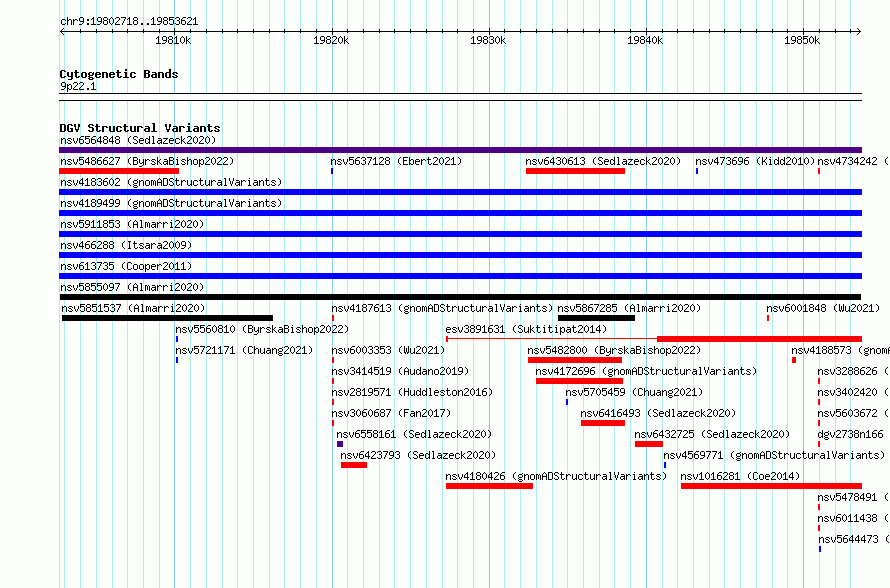Click nsv5911853 (Almarri2020) label
890x588 pixels.
(x=132, y=224)
